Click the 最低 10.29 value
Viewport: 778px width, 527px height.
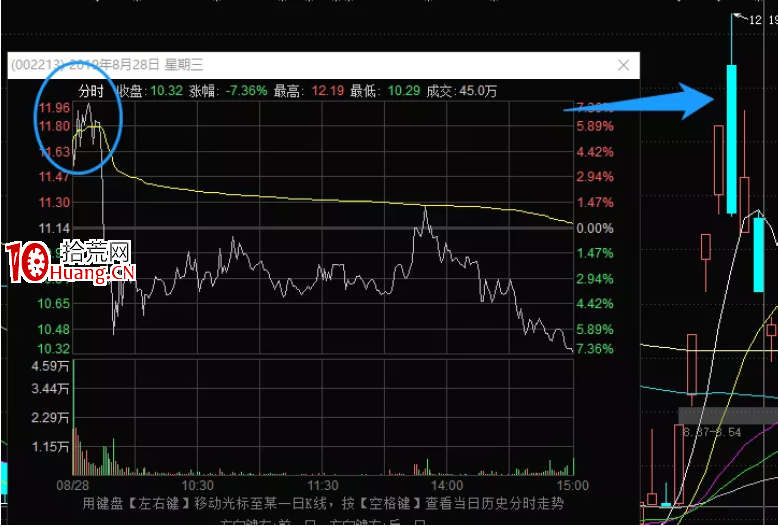(x=403, y=91)
